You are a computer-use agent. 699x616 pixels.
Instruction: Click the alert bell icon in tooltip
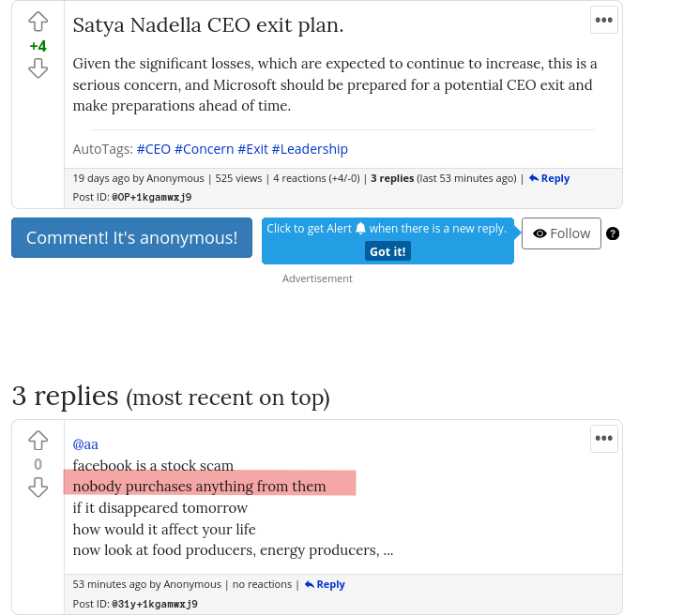click(360, 229)
